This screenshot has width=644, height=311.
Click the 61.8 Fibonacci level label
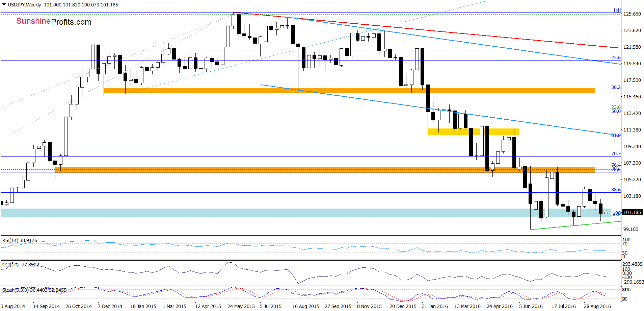pyautogui.click(x=616, y=135)
